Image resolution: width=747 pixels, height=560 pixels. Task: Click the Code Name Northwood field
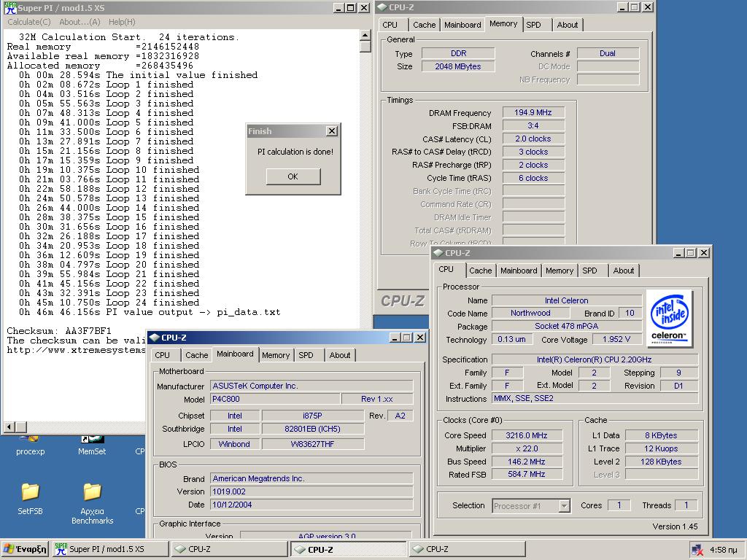pyautogui.click(x=530, y=313)
